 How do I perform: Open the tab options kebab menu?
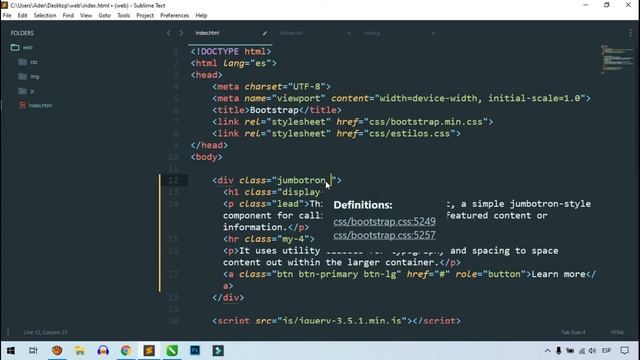(x=631, y=33)
